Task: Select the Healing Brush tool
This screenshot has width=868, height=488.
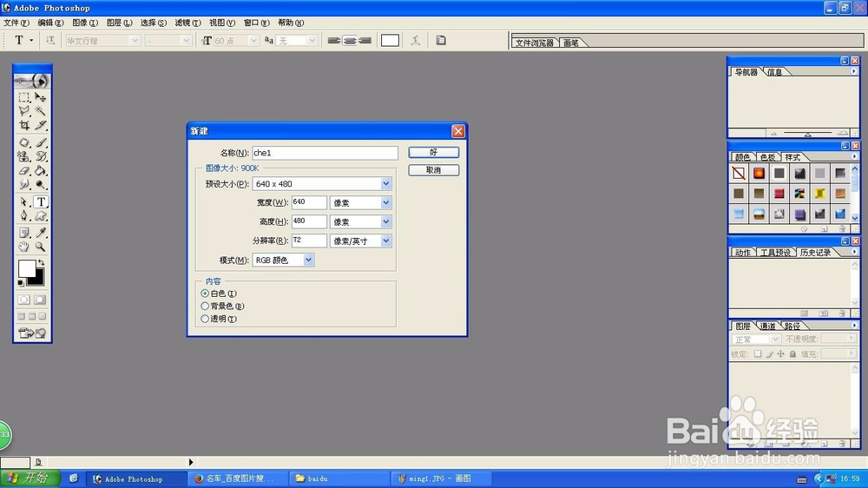Action: tap(23, 142)
